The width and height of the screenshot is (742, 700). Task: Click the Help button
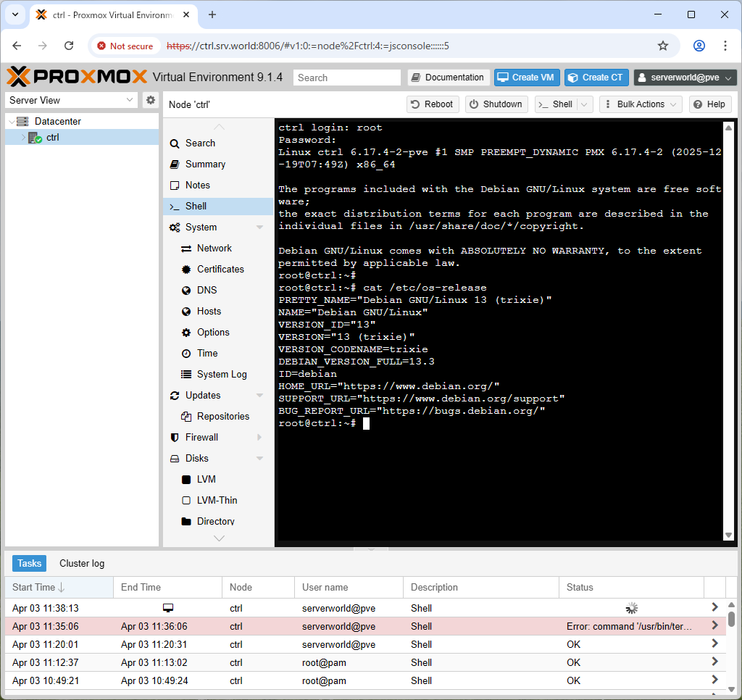click(710, 104)
